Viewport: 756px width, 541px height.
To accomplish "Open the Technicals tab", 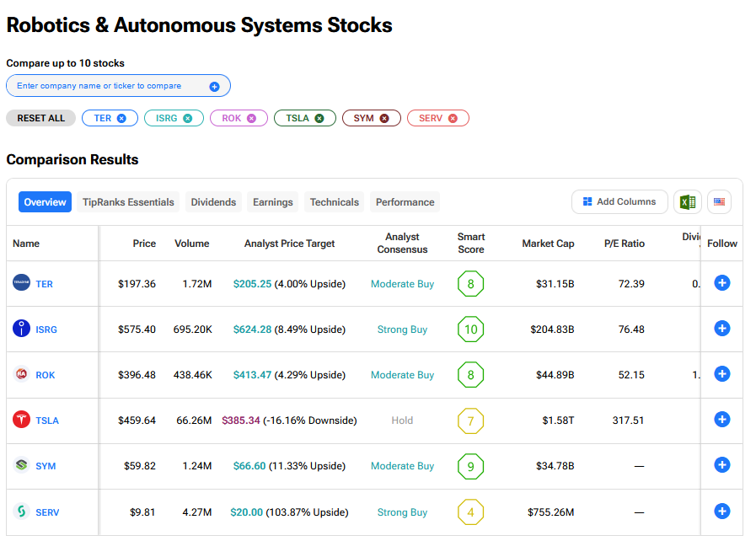I will 334,202.
